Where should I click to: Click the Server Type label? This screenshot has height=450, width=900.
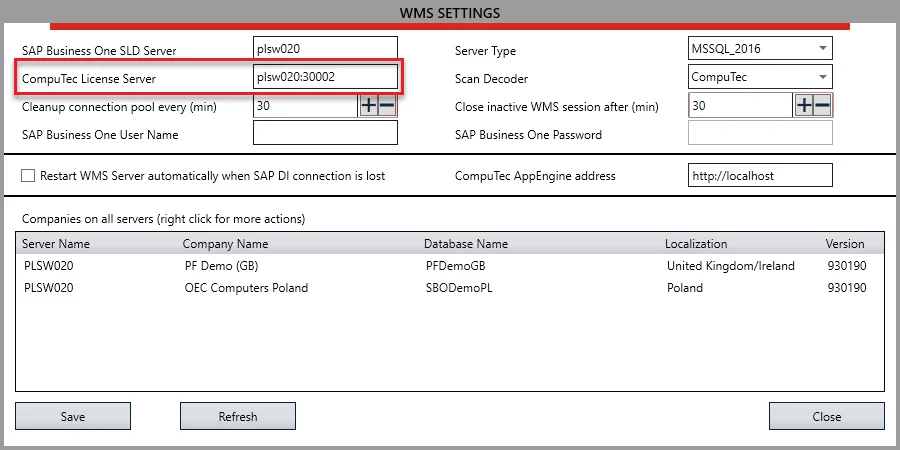click(485, 51)
